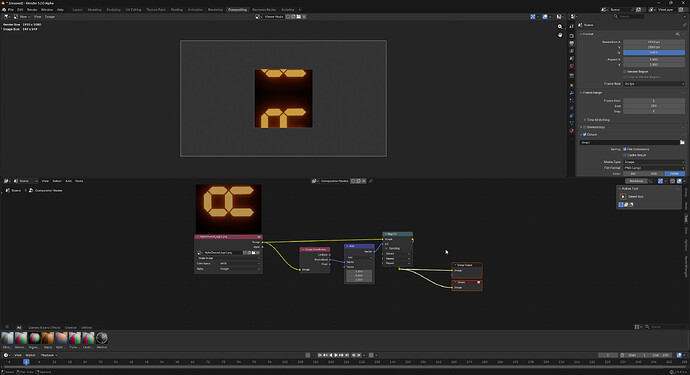
Task: Toggle the File Extensions checkbox
Action: pos(624,149)
